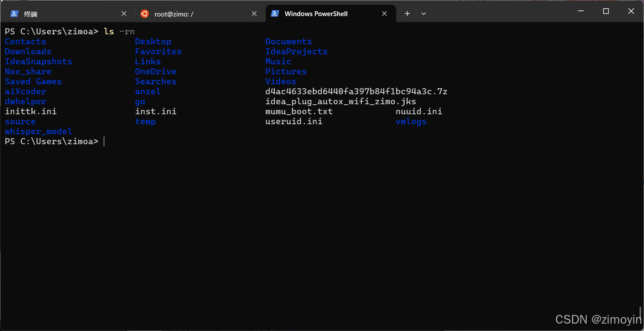Click the dwhelper folder name

[x=25, y=102]
